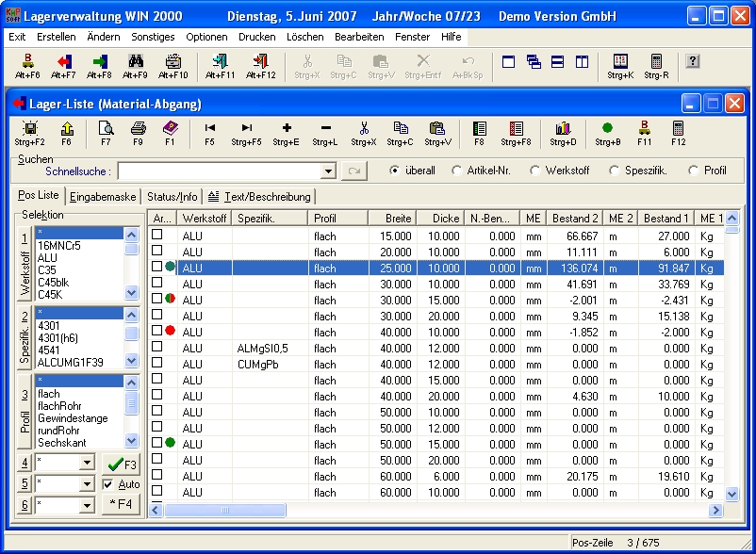Click the Werkstoff column header
756x554 pixels.
coord(204,219)
